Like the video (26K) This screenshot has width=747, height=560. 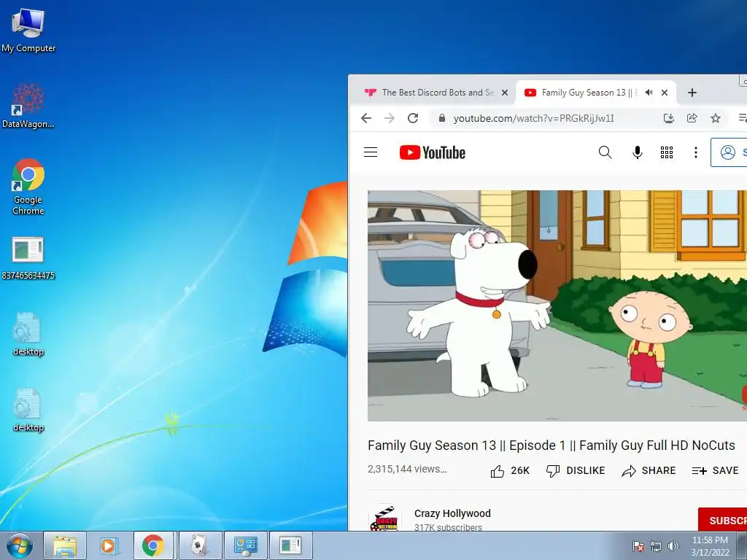point(510,470)
